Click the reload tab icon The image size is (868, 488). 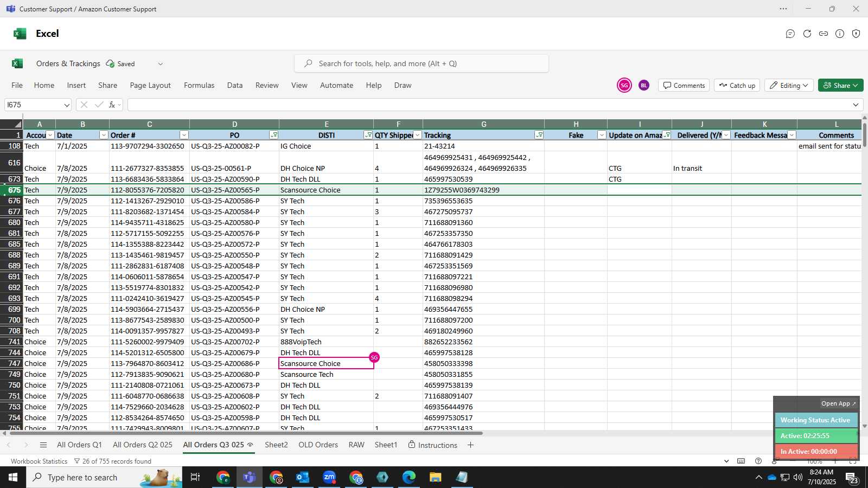click(x=807, y=34)
